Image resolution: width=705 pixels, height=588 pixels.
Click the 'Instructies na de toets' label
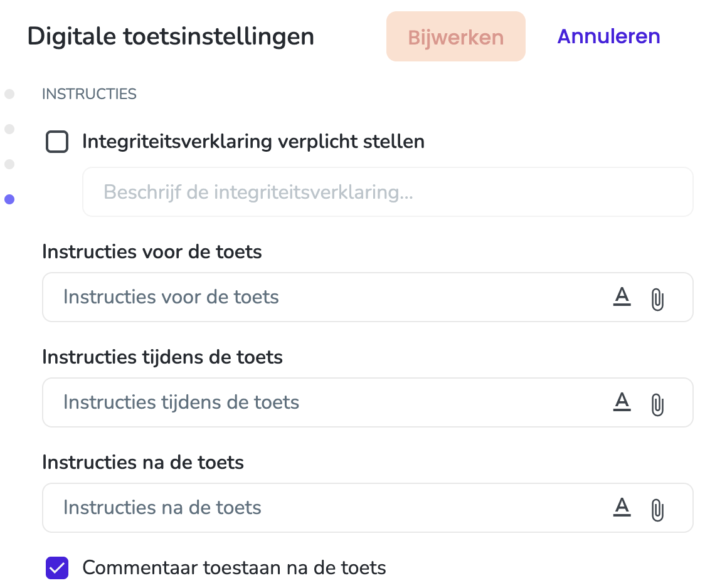coord(143,462)
